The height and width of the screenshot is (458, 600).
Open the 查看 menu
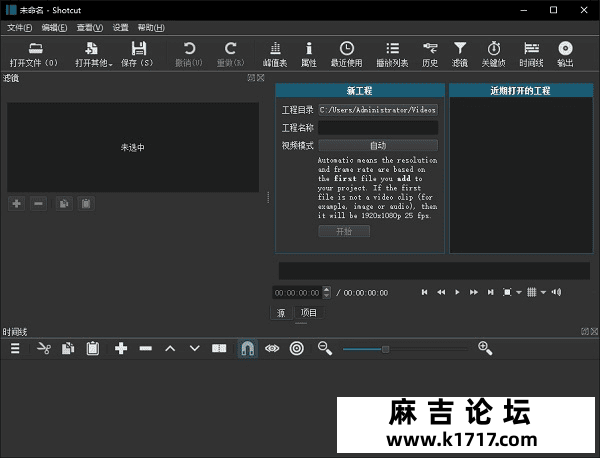pos(90,28)
